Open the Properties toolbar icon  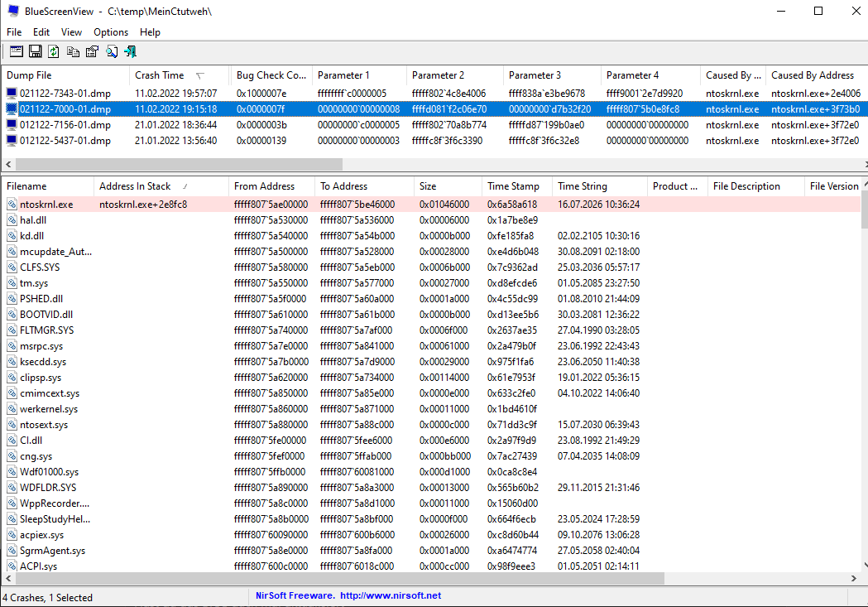click(92, 51)
